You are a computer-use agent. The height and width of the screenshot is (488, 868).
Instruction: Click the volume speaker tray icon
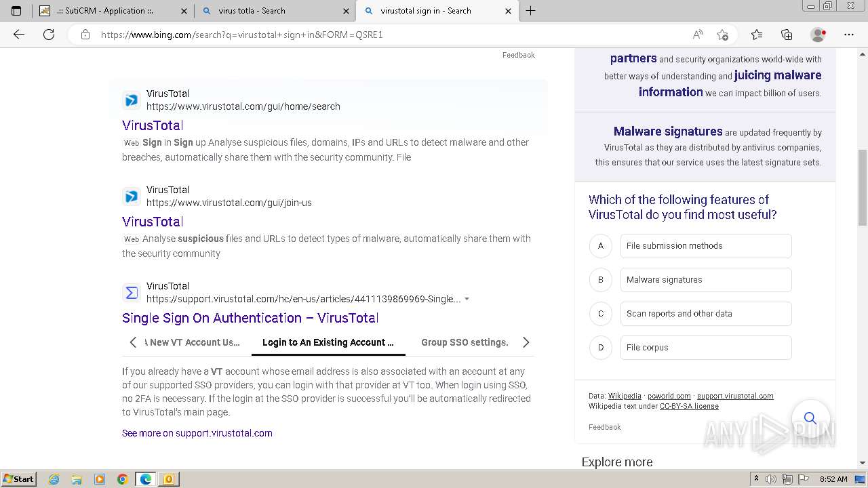771,479
